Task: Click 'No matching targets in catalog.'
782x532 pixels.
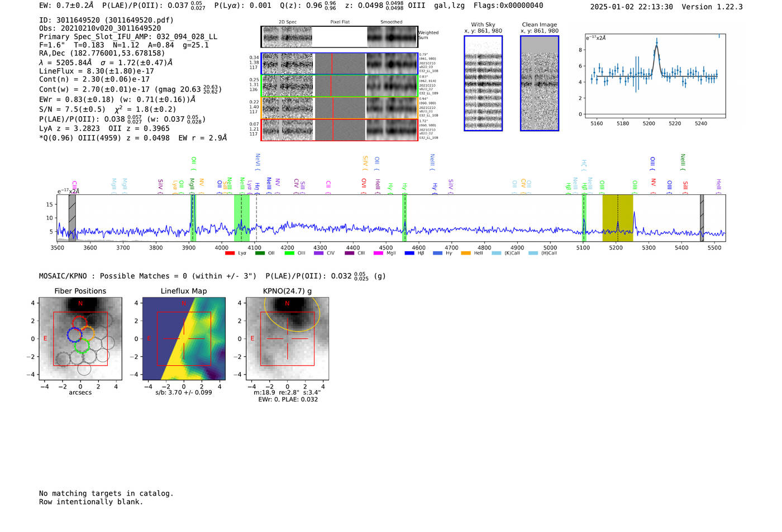Action: 106,493
